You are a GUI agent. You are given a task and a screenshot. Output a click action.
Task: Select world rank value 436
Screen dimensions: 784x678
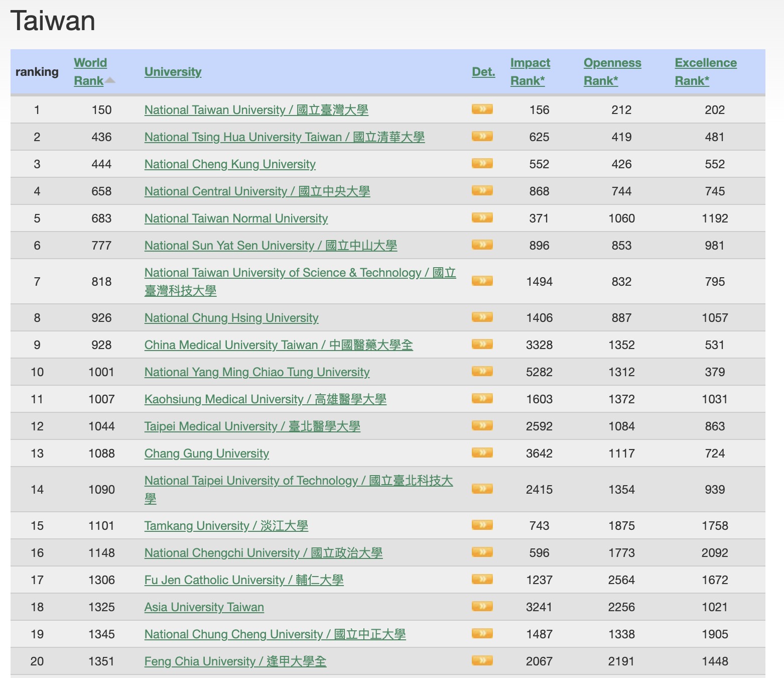pos(102,137)
